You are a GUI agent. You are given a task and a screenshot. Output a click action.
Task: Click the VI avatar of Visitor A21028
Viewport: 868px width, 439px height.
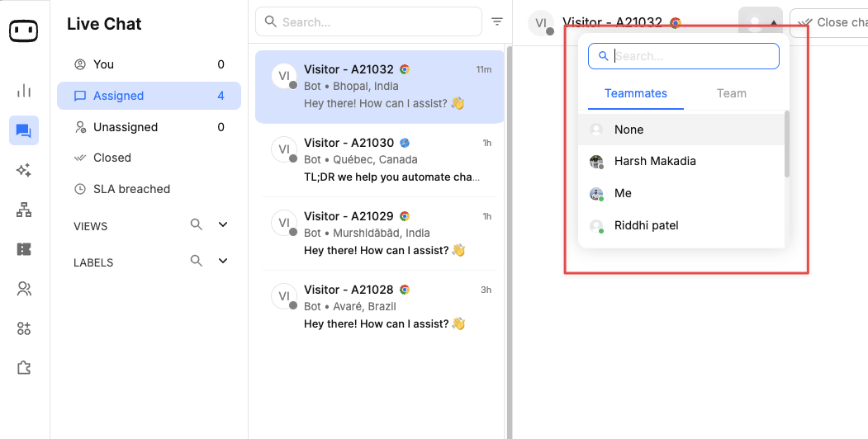click(284, 296)
